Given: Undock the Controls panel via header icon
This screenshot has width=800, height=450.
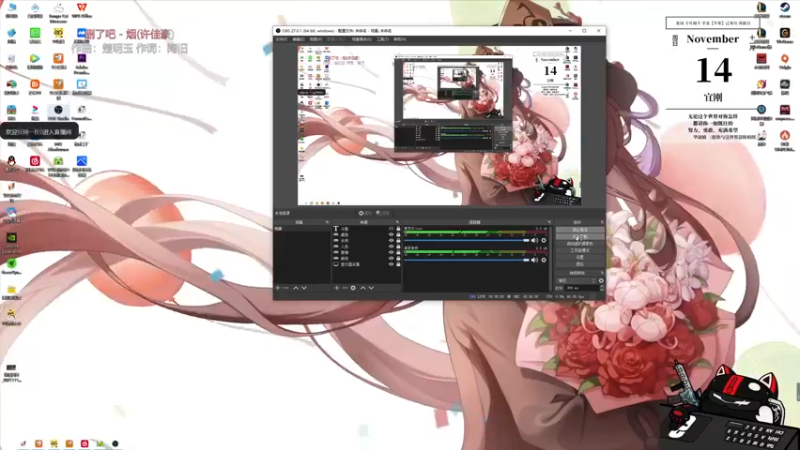Looking at the screenshot, I should point(602,222).
